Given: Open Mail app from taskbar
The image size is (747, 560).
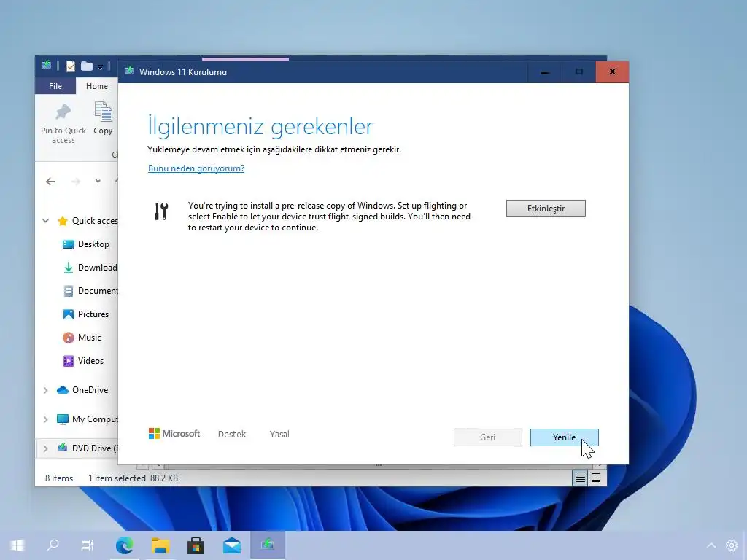Looking at the screenshot, I should coord(231,545).
